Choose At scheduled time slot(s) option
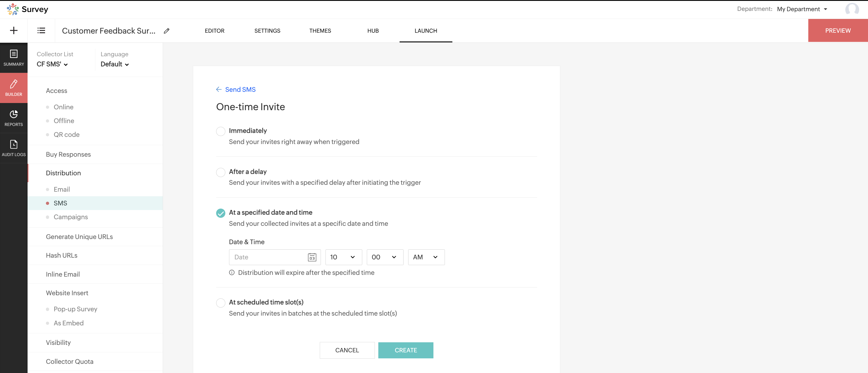 coord(221,303)
